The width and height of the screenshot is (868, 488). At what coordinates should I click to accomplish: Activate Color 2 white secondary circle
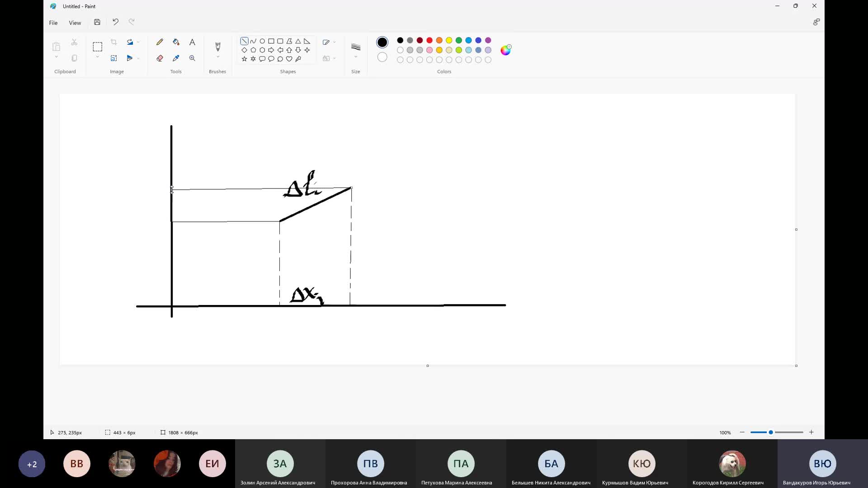[x=382, y=57]
